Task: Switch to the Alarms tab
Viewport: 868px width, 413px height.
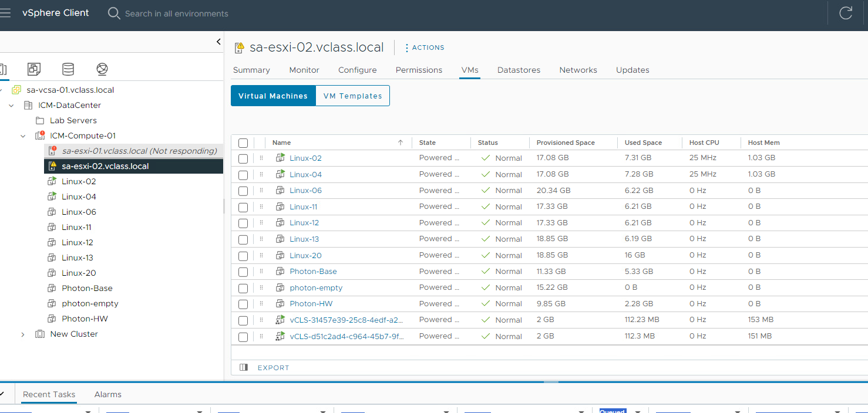Action: coord(108,394)
